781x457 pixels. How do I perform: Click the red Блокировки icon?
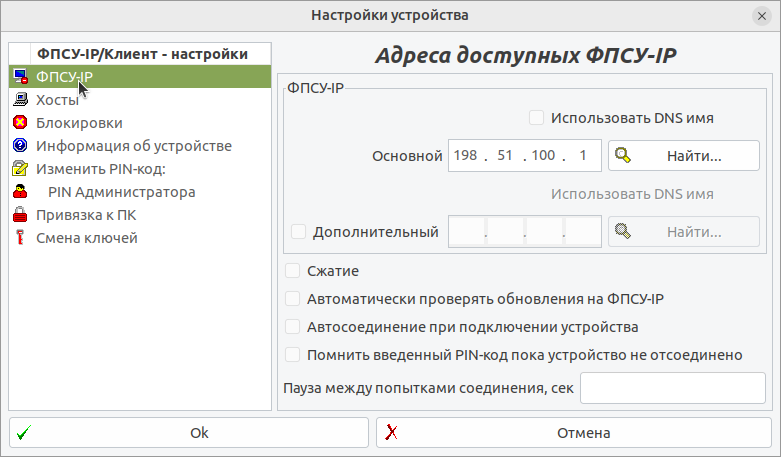[20, 123]
